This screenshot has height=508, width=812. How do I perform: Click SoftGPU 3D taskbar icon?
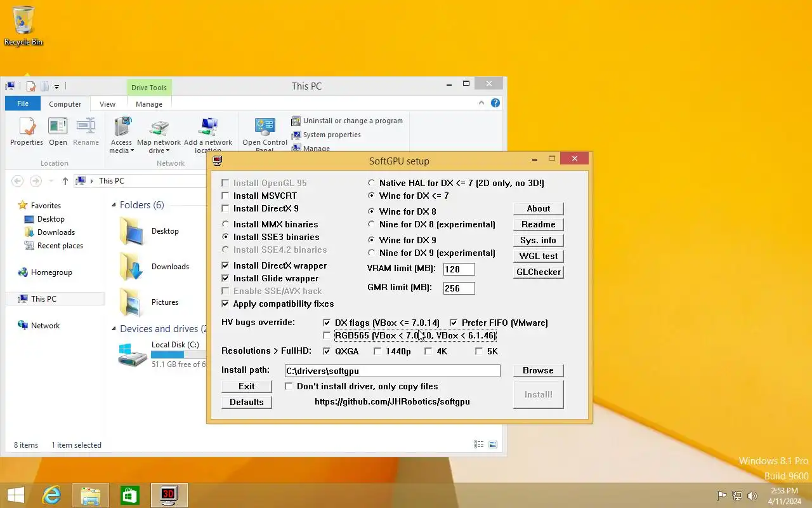169,495
